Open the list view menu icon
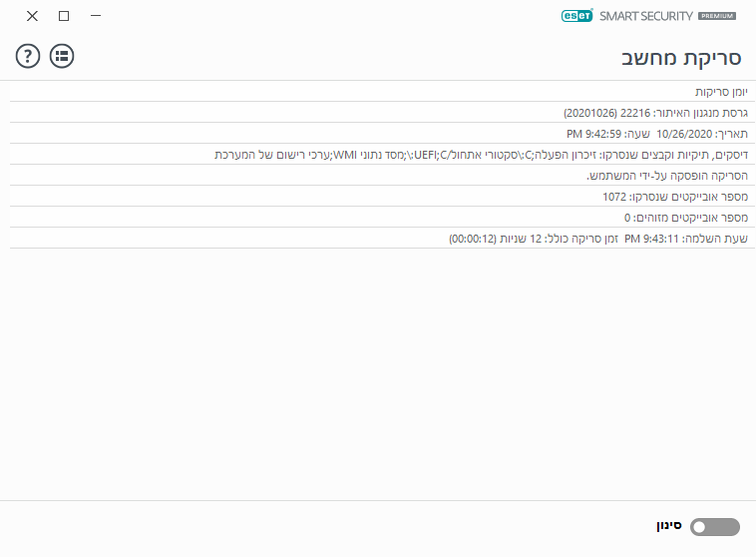 coord(62,56)
